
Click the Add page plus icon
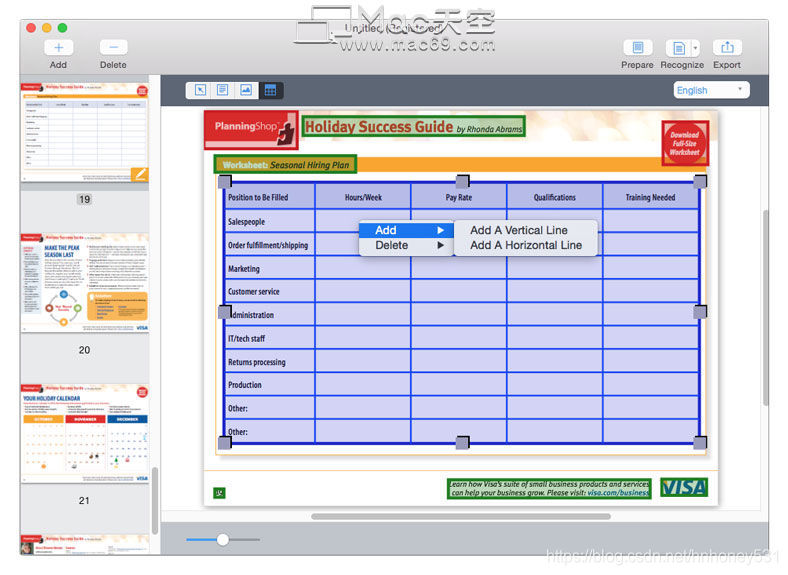click(58, 48)
